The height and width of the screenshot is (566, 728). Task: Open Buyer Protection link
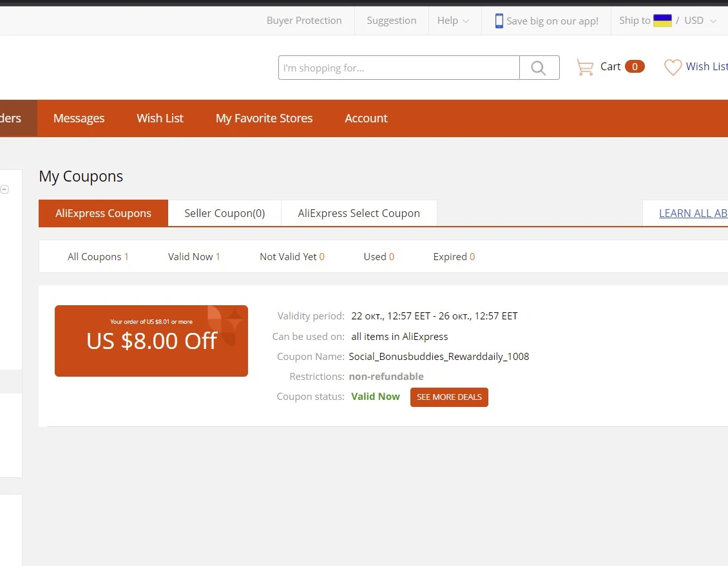click(x=304, y=21)
